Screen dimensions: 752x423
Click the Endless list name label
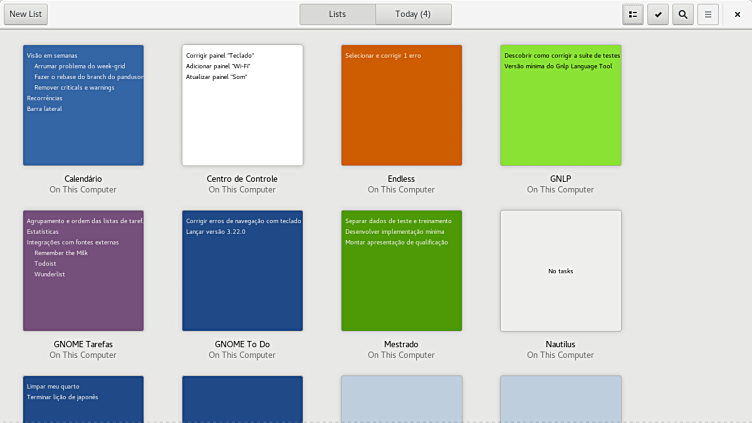click(401, 179)
